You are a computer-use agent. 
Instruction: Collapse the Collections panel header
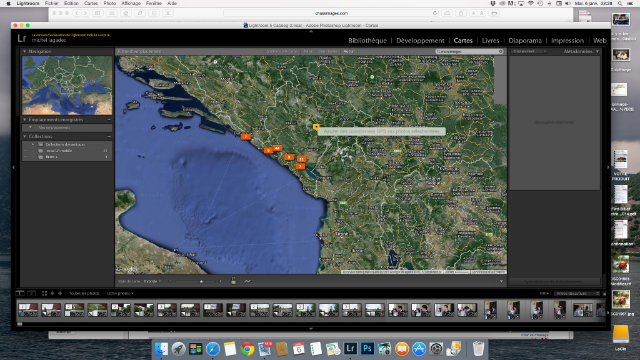tap(24, 136)
